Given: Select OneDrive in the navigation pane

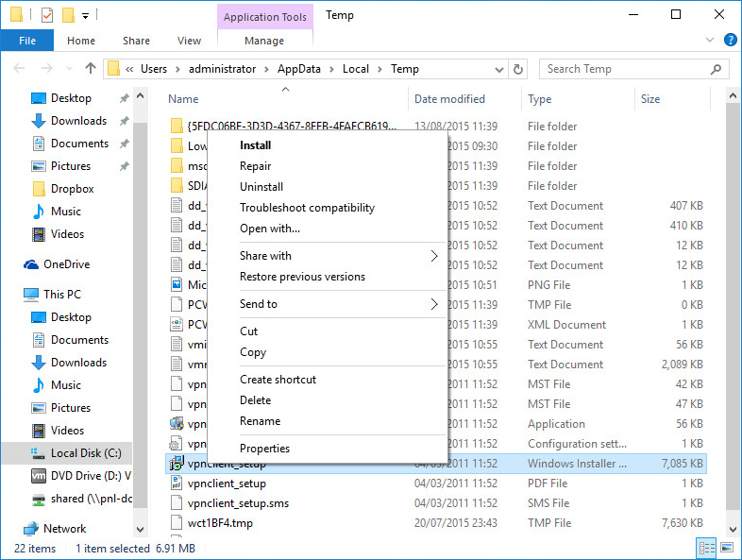Looking at the screenshot, I should 66,264.
